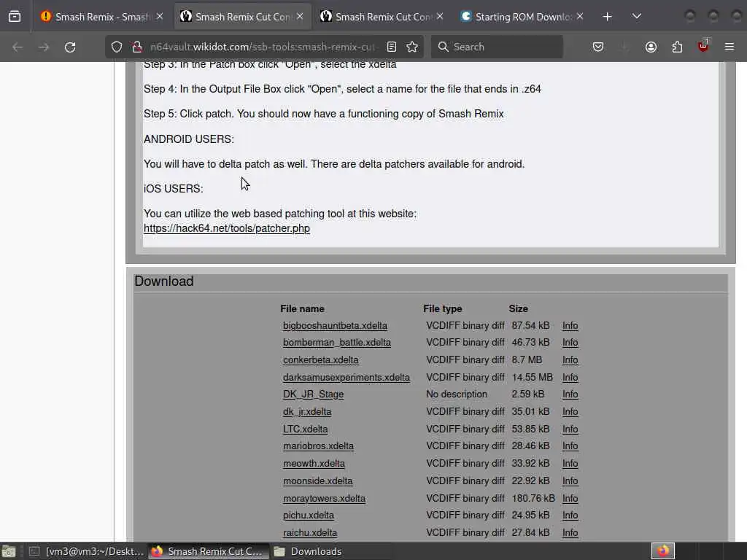Select the 'No description' file type cell
The image size is (747, 560).
pos(457,394)
